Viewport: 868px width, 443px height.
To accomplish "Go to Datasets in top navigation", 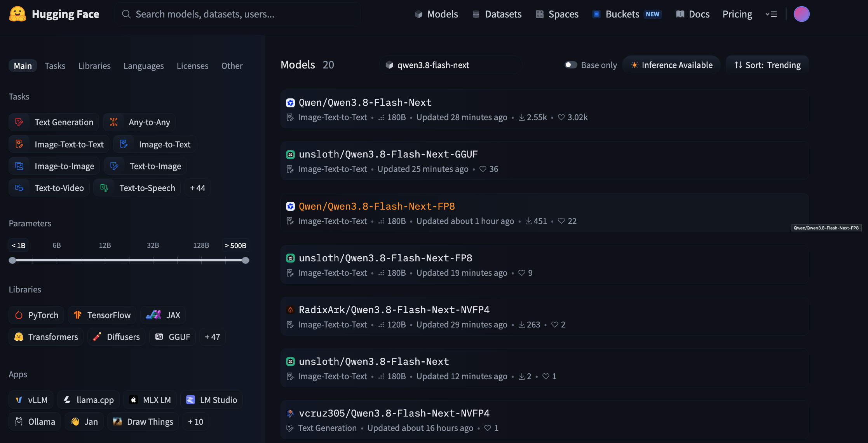I will tap(497, 14).
